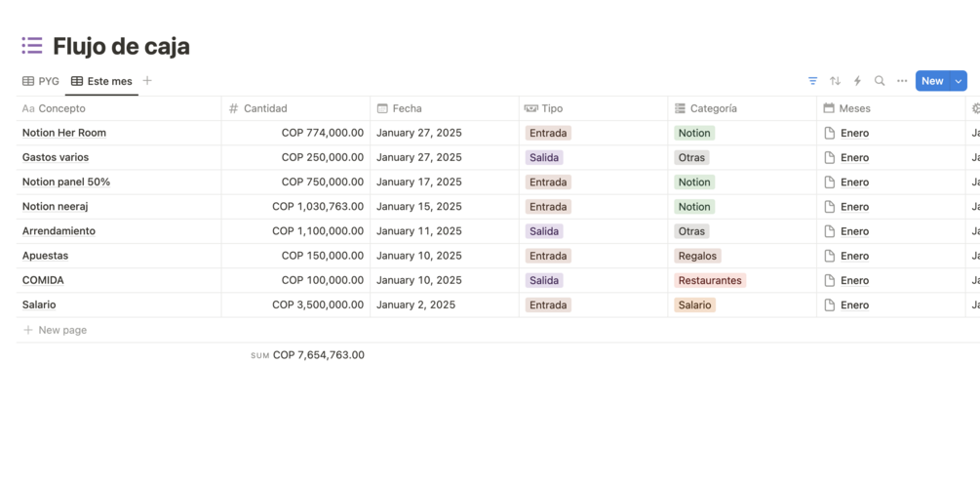This screenshot has height=487, width=980.
Task: Expand the New button dropdown arrow
Action: [x=959, y=81]
